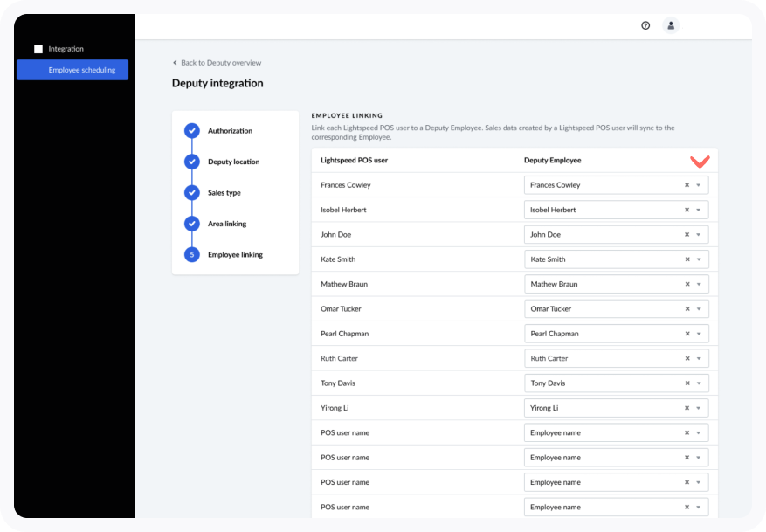Clear Omar Tucker Deputy Employee selection
Viewport: 766px width, 532px height.
click(x=687, y=309)
